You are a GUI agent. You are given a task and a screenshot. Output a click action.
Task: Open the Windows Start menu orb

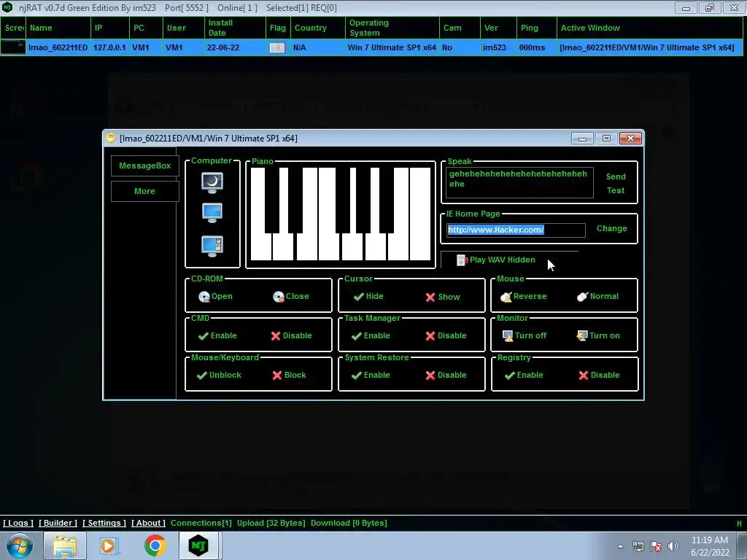[19, 545]
